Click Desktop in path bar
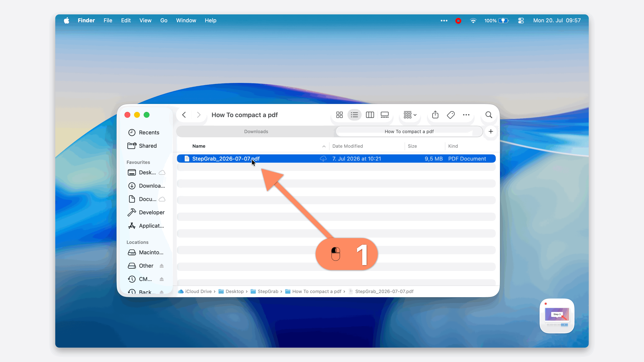Screen dimensions: 644x362 [231, 291]
